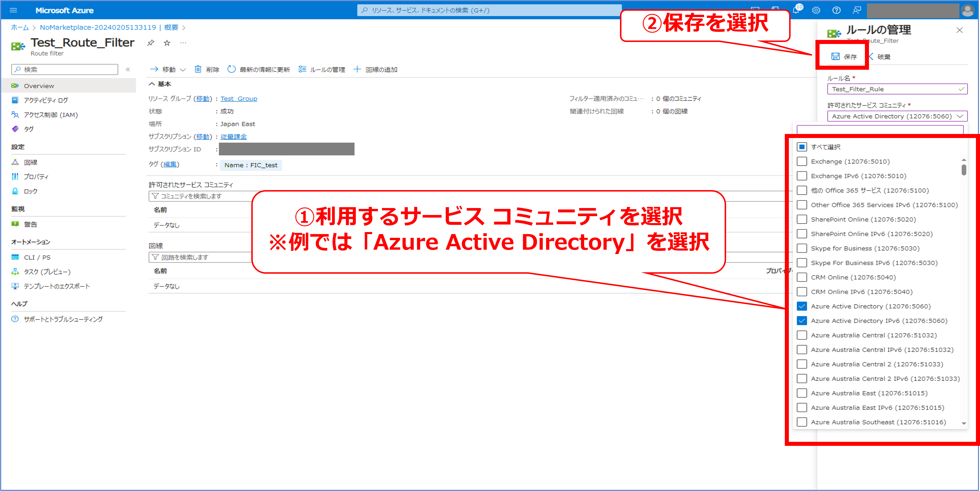The height and width of the screenshot is (491, 980).
Task: Open the 許可されたサービス コミュニティ dropdown
Action: (897, 116)
